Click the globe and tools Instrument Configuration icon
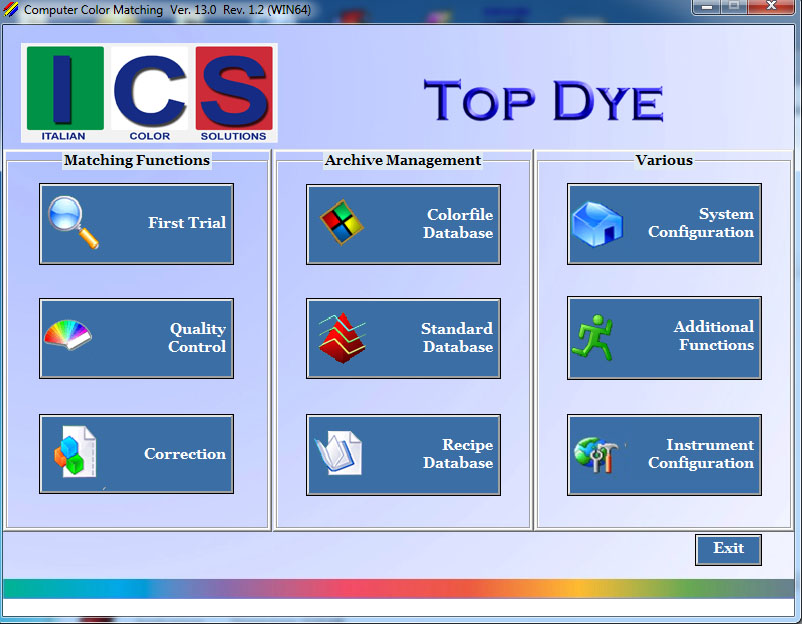The height and width of the screenshot is (624, 802). click(x=596, y=455)
